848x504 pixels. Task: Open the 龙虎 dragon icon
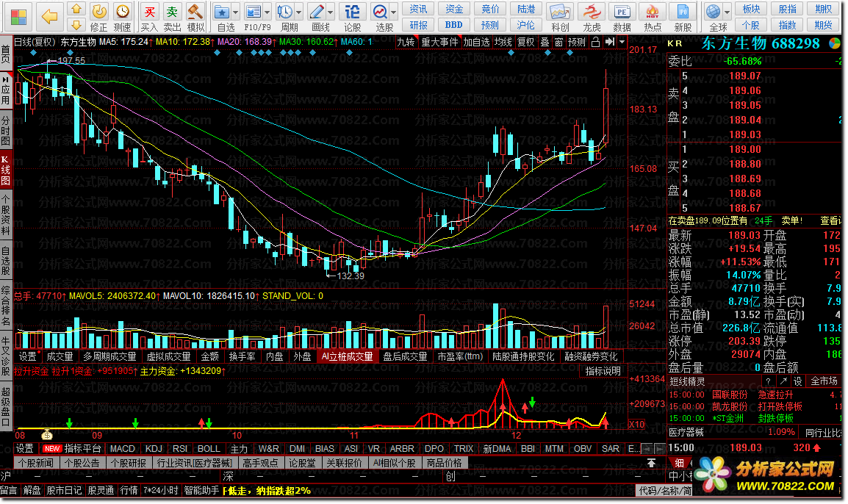tap(592, 11)
